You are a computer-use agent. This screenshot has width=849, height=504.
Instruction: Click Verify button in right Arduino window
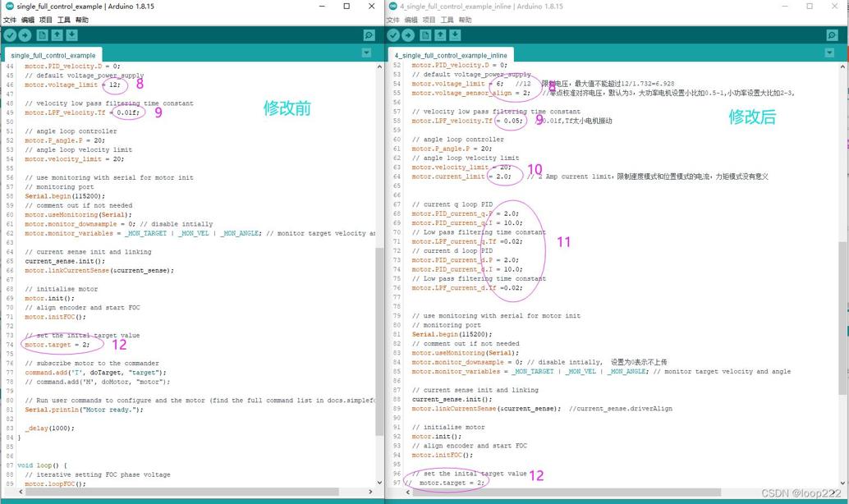pos(393,35)
